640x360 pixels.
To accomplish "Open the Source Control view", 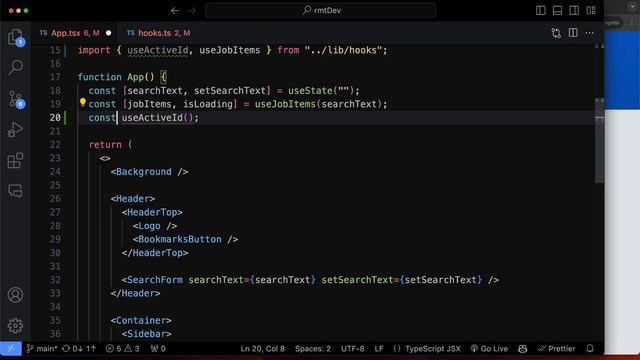I will tap(16, 99).
